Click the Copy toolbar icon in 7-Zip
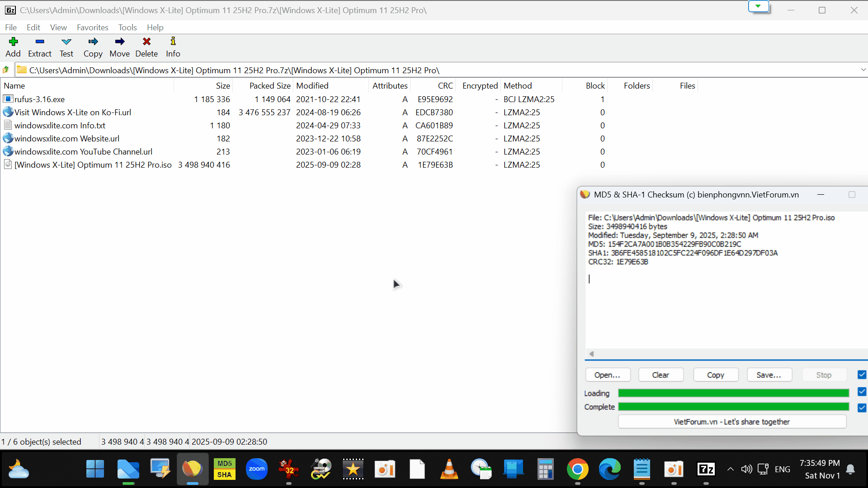Screen dimensions: 868x488 (x=93, y=47)
